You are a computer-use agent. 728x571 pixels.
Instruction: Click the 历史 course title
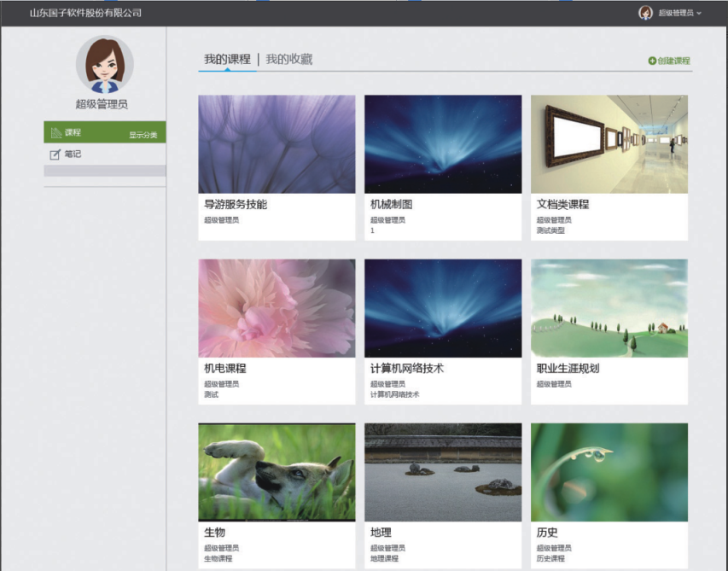(547, 532)
